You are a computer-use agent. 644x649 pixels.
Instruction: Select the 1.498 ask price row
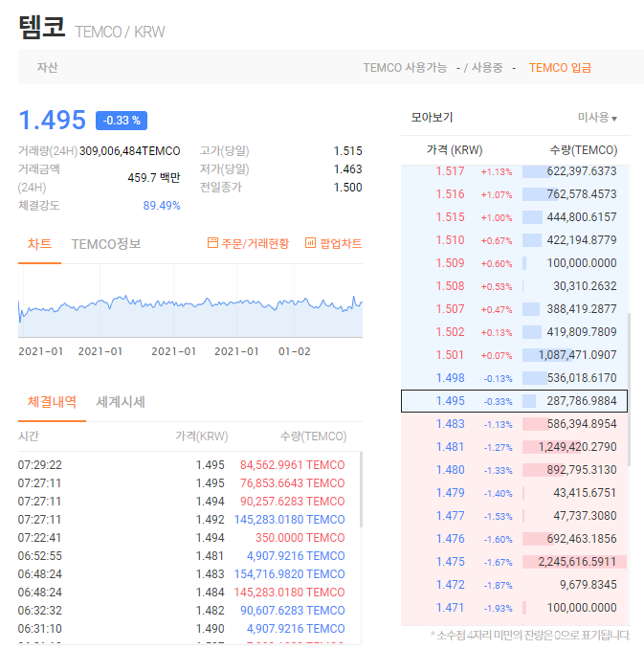tap(514, 378)
